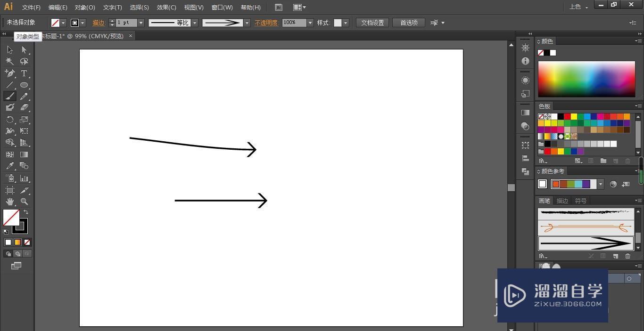This screenshot has height=331, width=644.
Task: Select the Blend tool
Action: click(x=24, y=166)
